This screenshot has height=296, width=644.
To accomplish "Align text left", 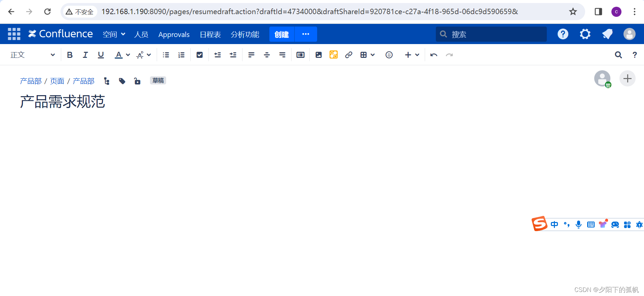I will coord(251,55).
